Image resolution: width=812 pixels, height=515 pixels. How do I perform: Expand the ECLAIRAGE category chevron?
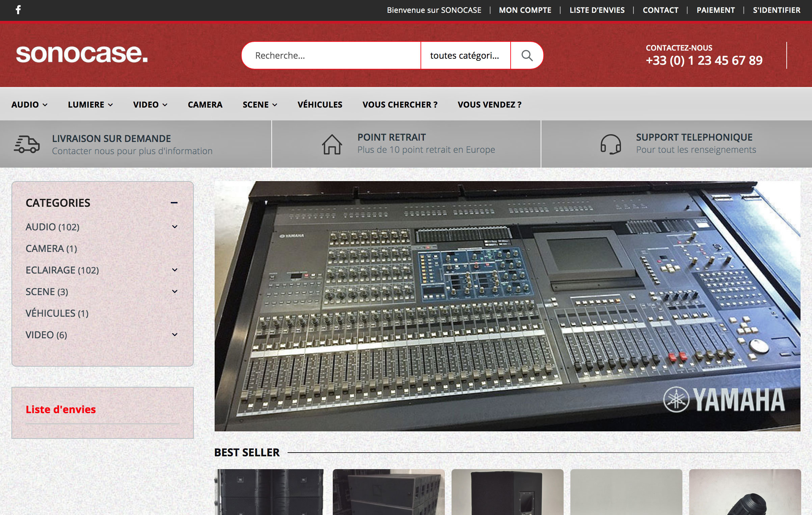coord(174,270)
